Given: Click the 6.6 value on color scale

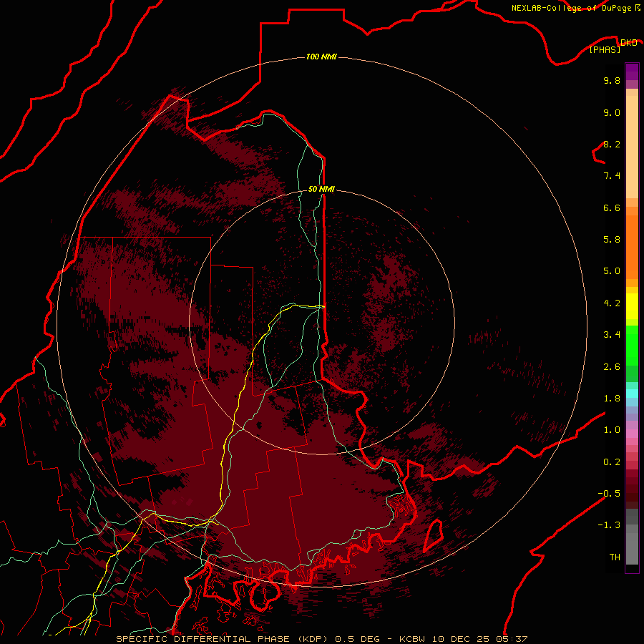Looking at the screenshot, I should [612, 208].
